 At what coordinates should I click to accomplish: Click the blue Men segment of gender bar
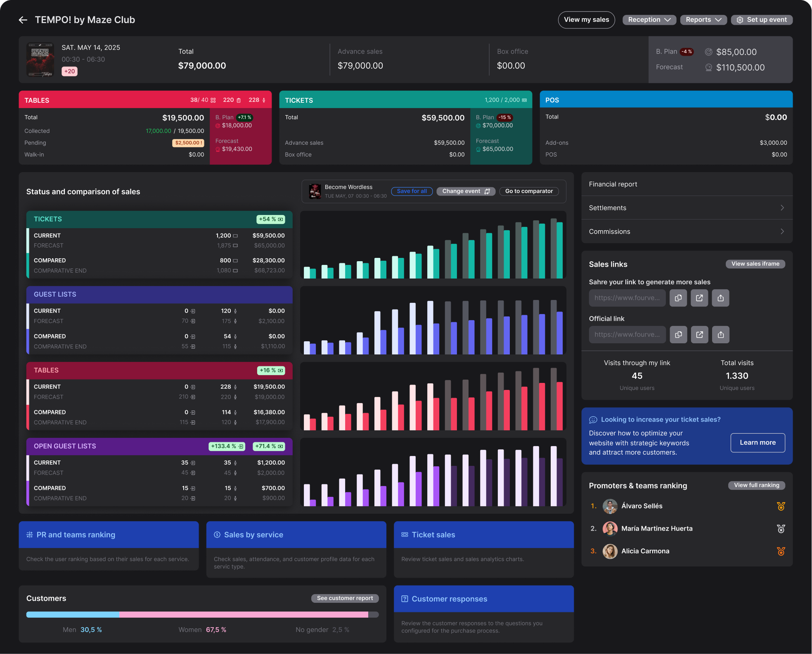coord(73,615)
